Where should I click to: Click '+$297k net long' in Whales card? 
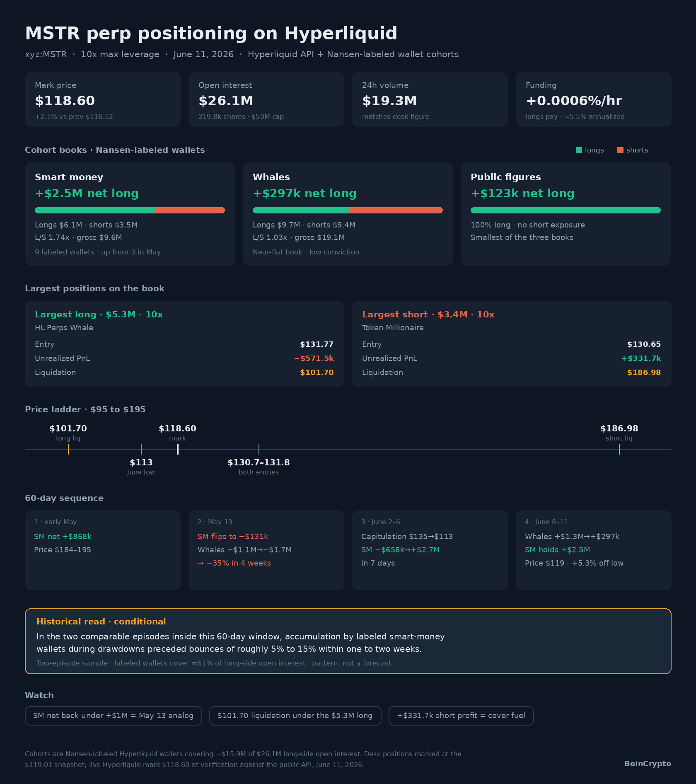pyautogui.click(x=304, y=194)
